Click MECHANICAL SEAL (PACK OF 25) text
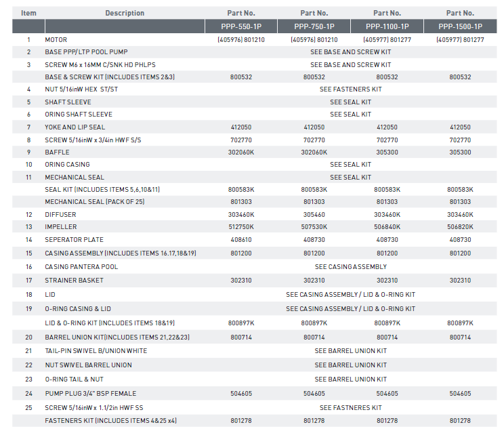 pos(95,202)
